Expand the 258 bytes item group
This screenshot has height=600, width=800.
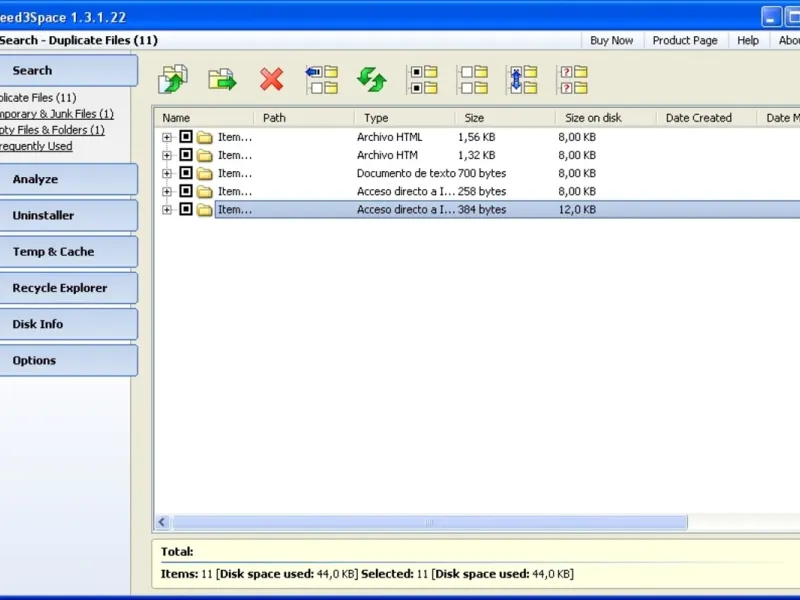[167, 191]
